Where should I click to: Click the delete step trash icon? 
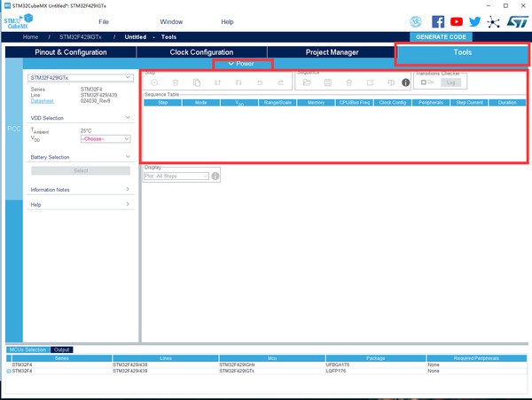point(176,82)
